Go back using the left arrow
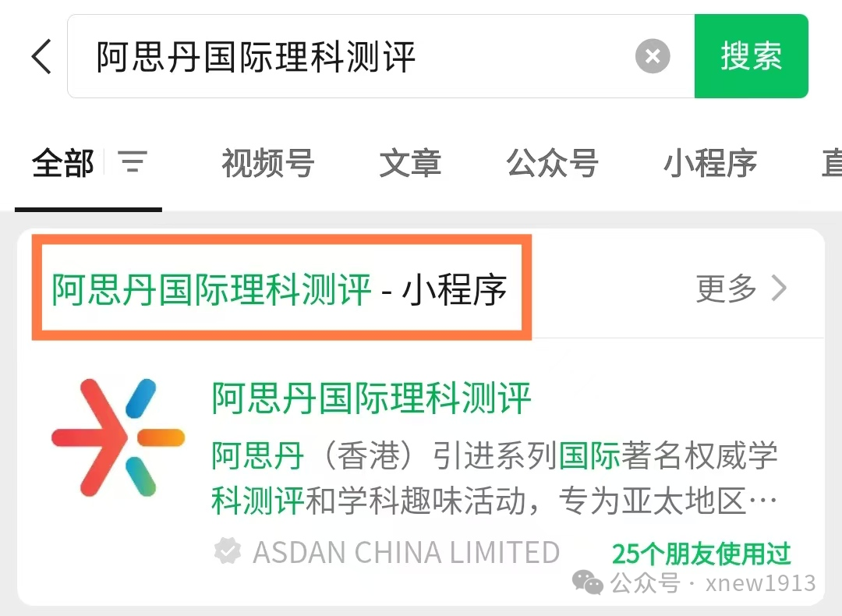The height and width of the screenshot is (616, 842). [41, 56]
